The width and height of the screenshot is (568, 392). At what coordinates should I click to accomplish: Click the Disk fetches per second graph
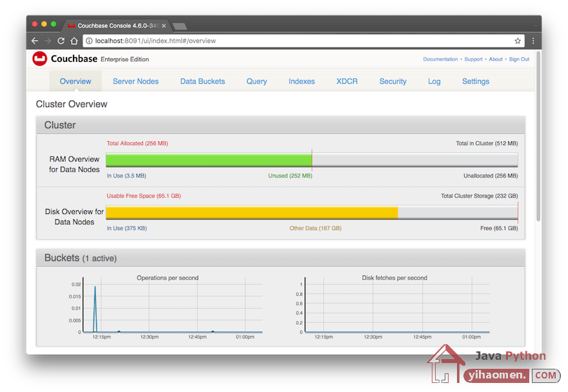(397, 305)
